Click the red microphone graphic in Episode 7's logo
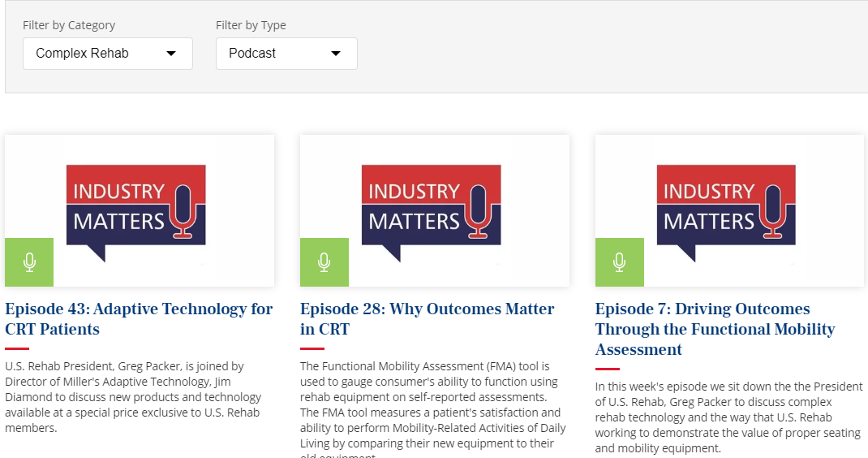 tap(773, 211)
